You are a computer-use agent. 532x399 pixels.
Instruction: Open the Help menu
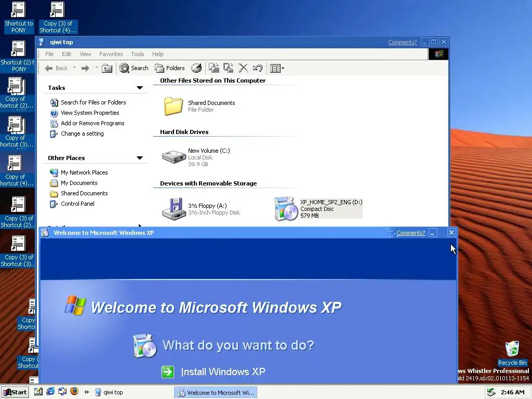click(157, 54)
